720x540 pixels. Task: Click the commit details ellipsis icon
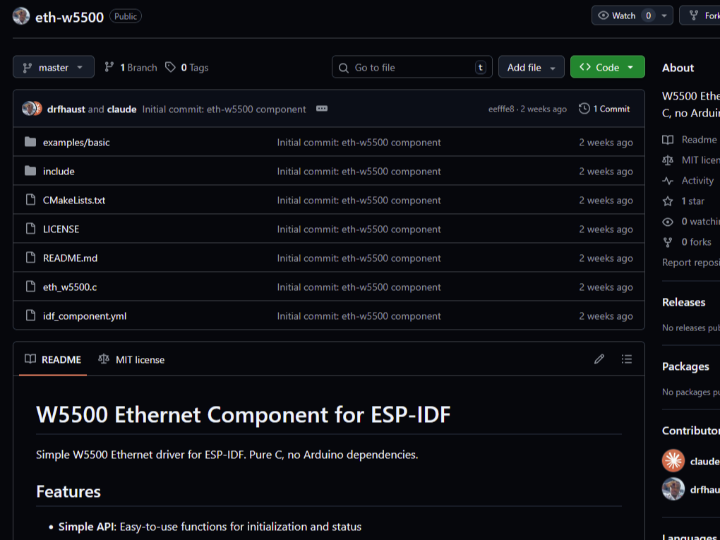[x=322, y=109]
